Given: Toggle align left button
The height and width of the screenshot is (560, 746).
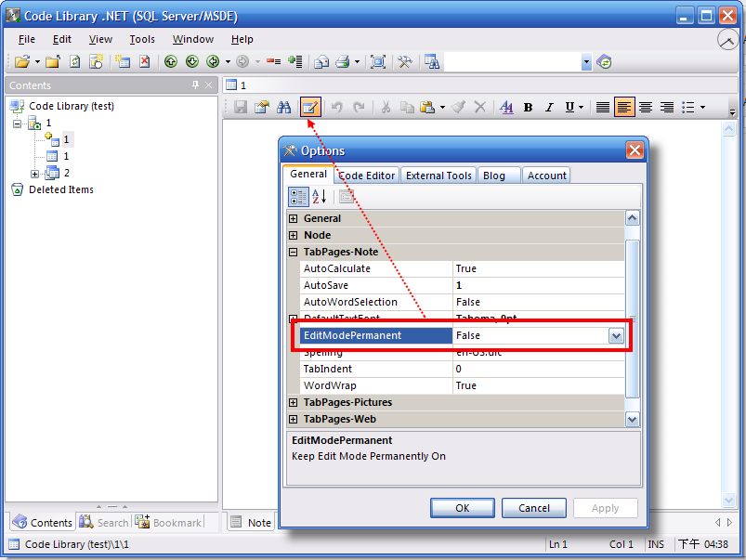Looking at the screenshot, I should point(624,108).
